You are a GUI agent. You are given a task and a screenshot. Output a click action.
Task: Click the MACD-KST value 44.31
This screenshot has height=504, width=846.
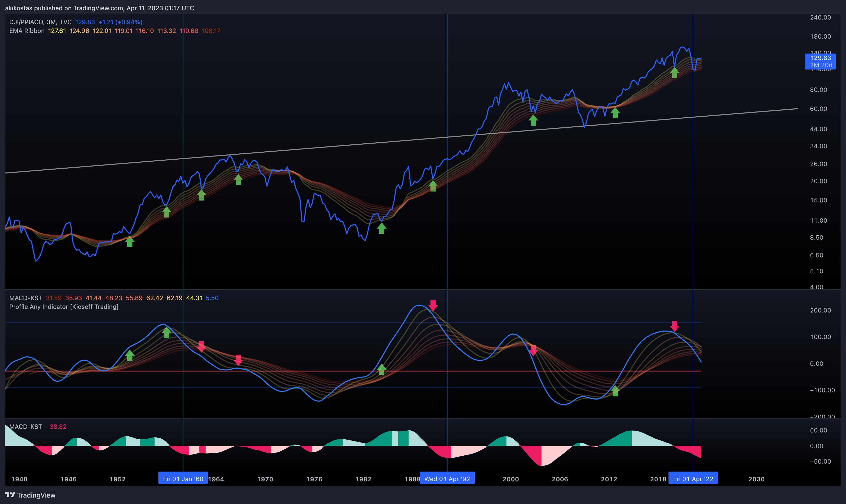tap(194, 298)
